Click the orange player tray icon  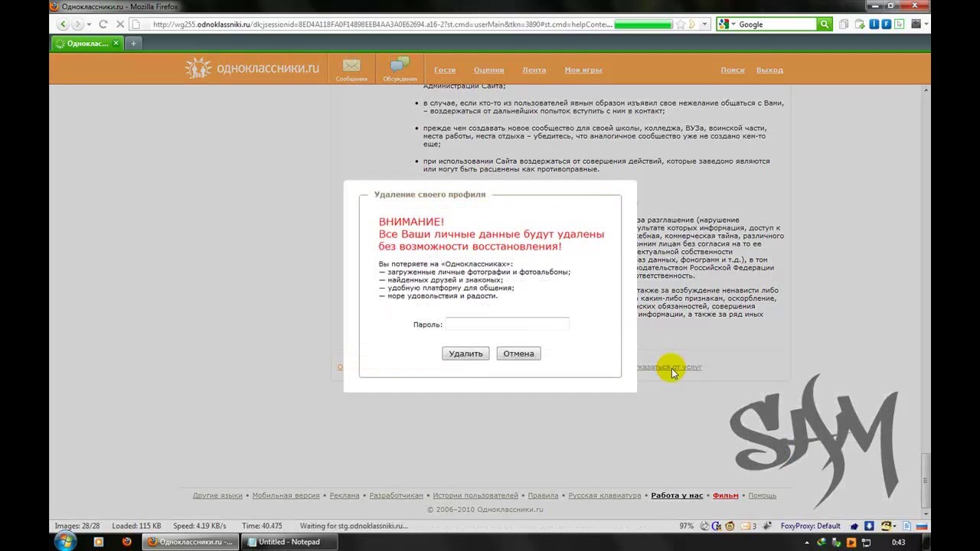point(851,543)
